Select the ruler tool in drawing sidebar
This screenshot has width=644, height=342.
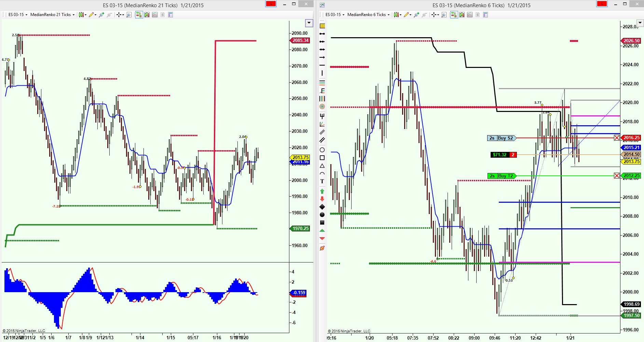tap(322, 26)
